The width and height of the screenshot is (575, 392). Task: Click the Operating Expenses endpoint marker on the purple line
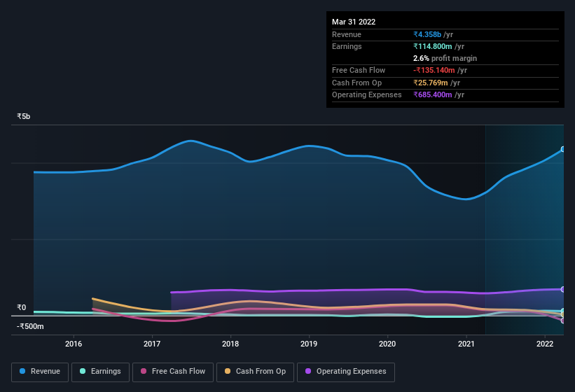click(x=563, y=289)
